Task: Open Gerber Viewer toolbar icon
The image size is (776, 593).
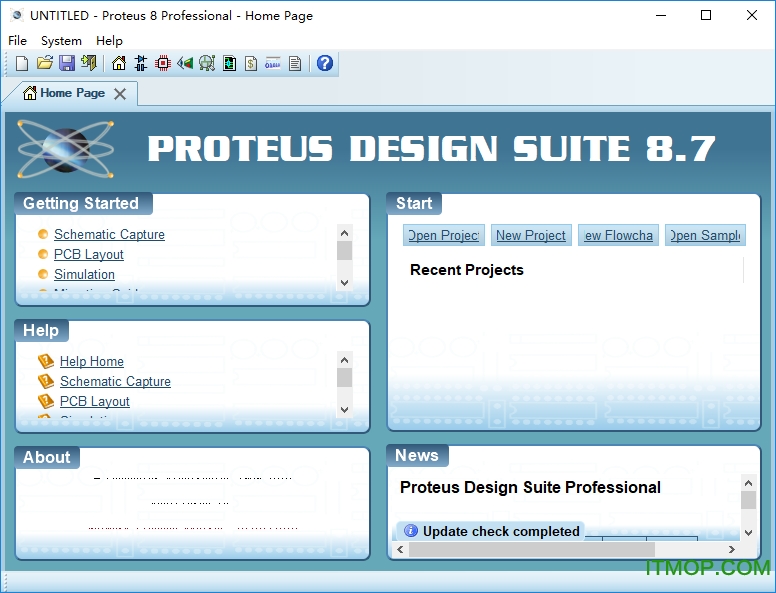Action: [x=207, y=63]
